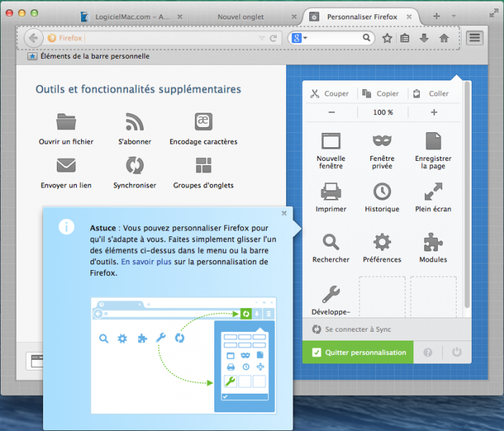The width and height of the screenshot is (504, 431).
Task: Zoom in with the plus button
Action: click(x=434, y=112)
